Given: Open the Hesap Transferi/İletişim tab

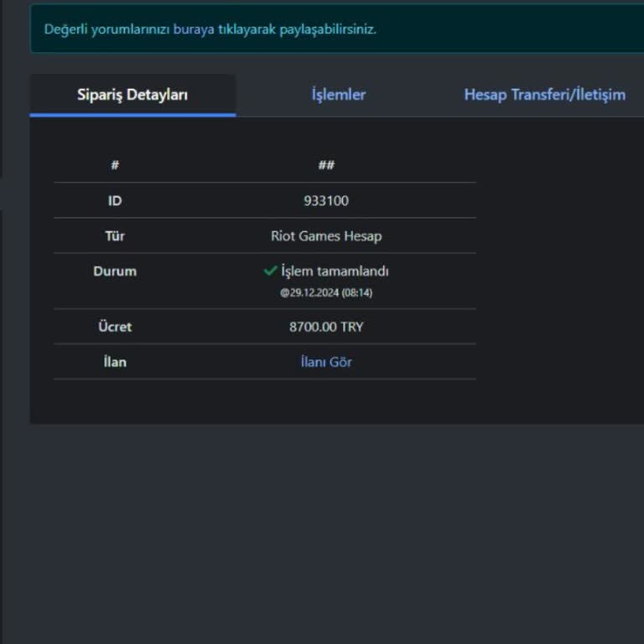Looking at the screenshot, I should tap(544, 95).
